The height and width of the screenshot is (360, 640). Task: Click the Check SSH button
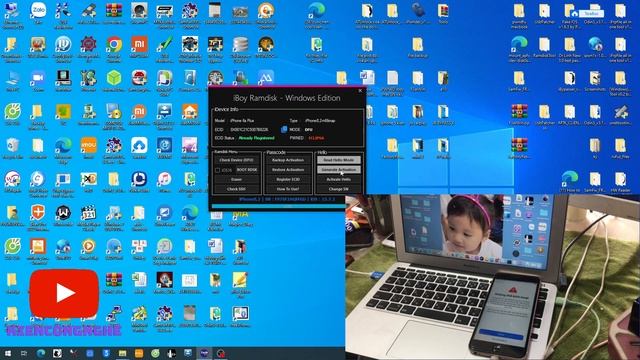click(236, 189)
